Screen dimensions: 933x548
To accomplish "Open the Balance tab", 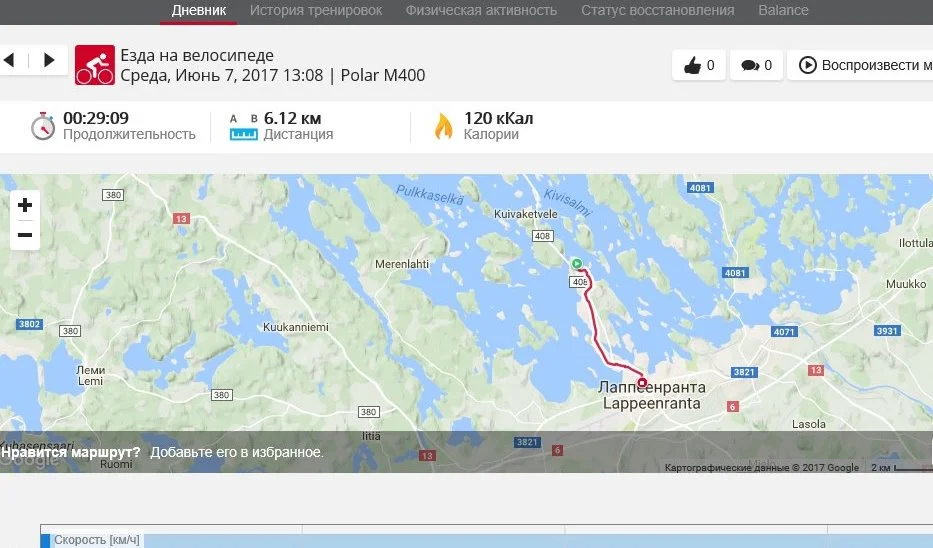I will 783,11.
